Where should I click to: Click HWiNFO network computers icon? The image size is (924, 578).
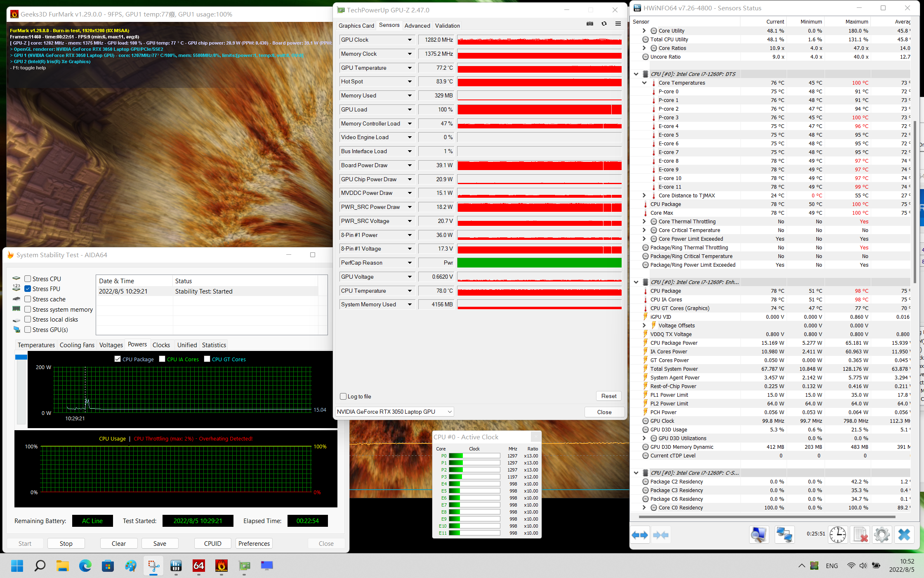coord(784,535)
